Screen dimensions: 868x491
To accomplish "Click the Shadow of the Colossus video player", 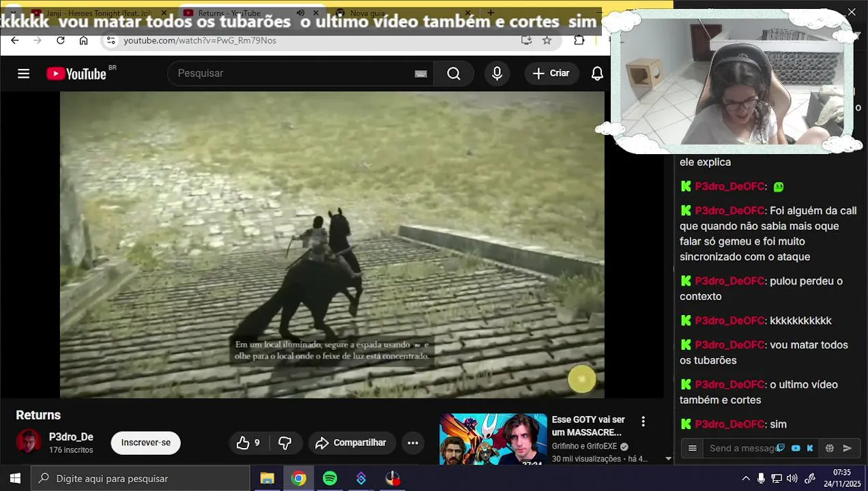I will tap(332, 244).
